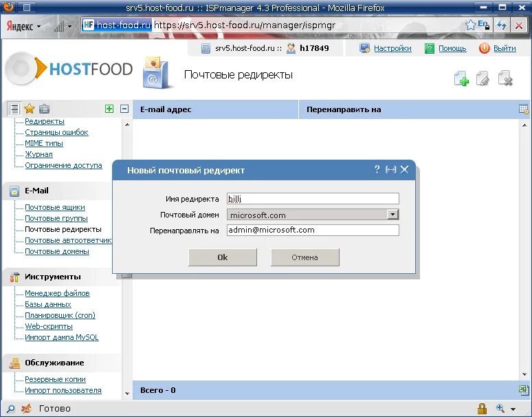This screenshot has height=417, width=532.
Task: Open the table columns settings icon
Action: pos(524,109)
